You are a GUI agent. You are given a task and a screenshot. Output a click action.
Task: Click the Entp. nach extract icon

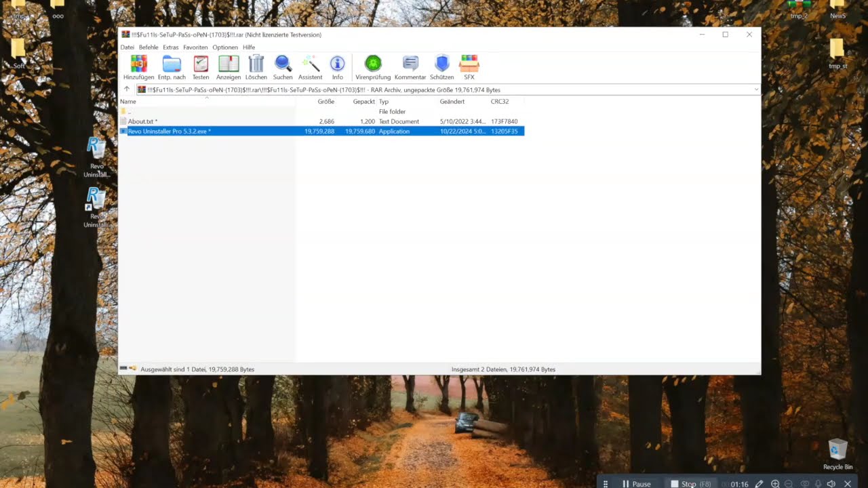coord(172,64)
